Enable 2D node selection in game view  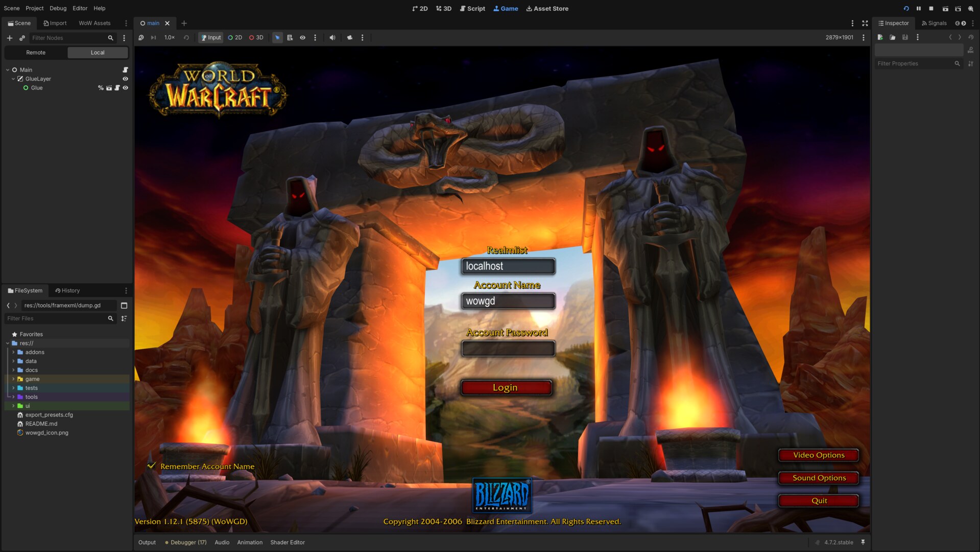235,37
